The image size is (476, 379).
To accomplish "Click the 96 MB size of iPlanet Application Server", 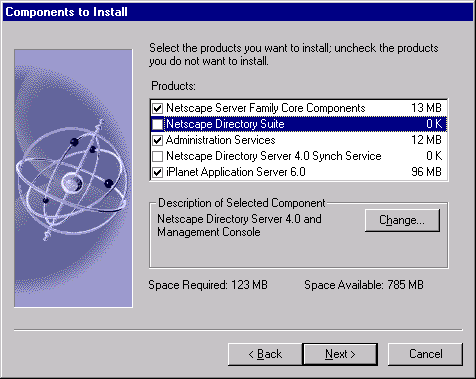I will (x=426, y=172).
